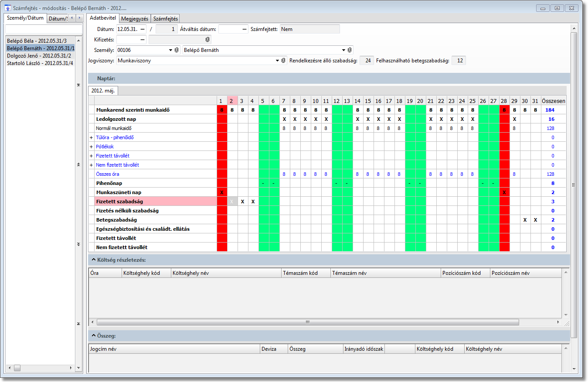The width and height of the screenshot is (588, 383).
Task: Click the paperclip icon after Belepő Bernáth name
Action: tap(350, 50)
